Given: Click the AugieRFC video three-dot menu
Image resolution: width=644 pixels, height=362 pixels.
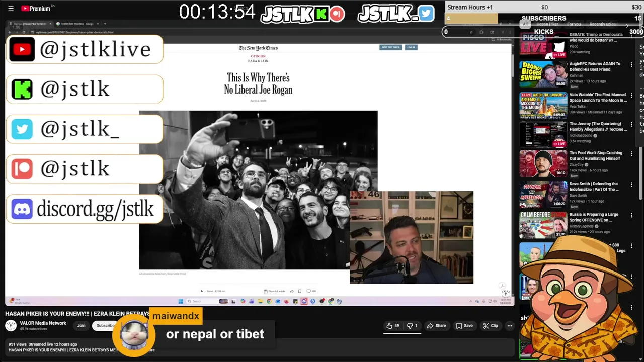Looking at the screenshot, I should tap(632, 66).
